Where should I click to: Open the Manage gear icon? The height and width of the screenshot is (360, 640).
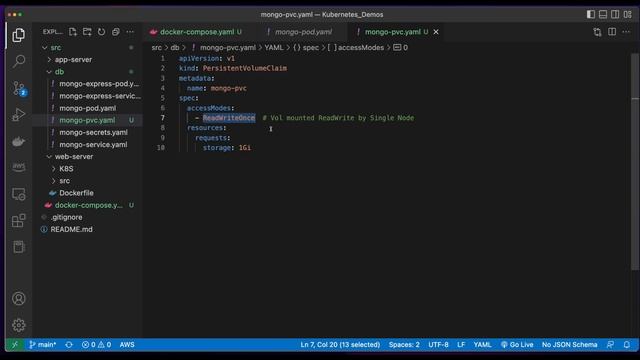pyautogui.click(x=18, y=325)
